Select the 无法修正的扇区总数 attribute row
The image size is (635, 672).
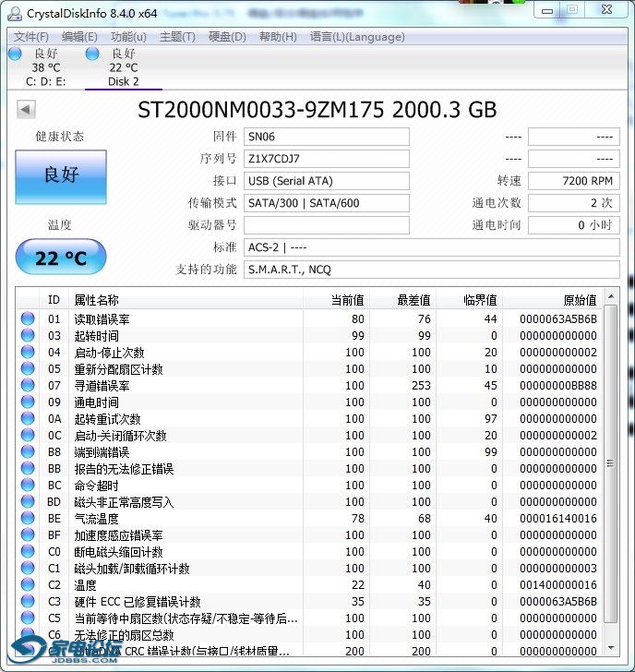[309, 634]
